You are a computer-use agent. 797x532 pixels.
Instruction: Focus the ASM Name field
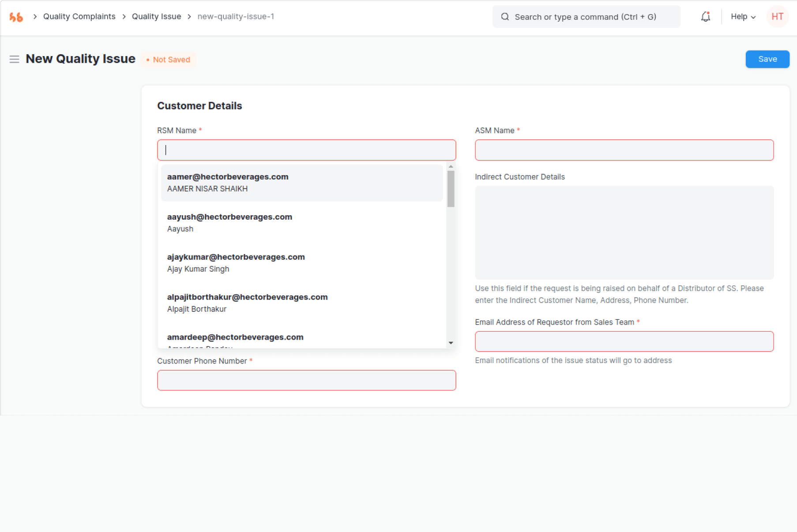click(x=624, y=150)
